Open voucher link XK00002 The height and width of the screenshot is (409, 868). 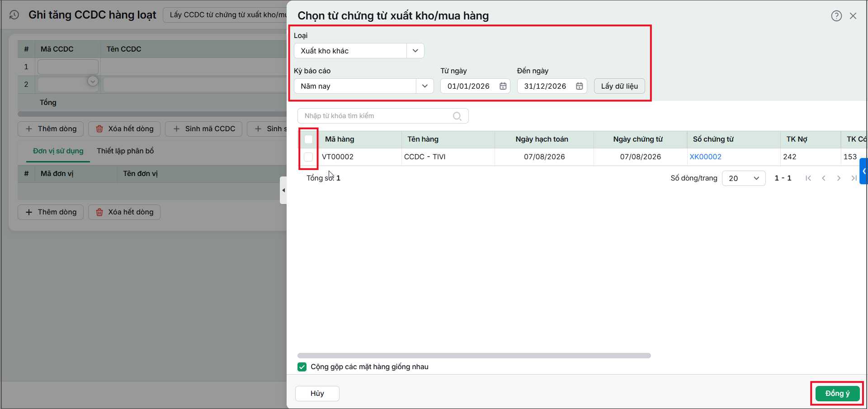[705, 157]
